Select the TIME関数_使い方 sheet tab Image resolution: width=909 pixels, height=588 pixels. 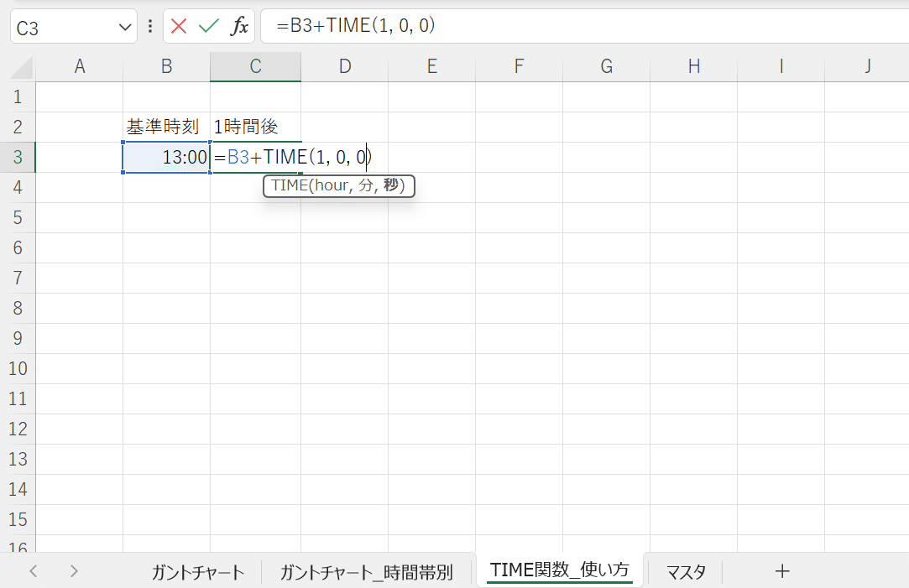pos(560,570)
